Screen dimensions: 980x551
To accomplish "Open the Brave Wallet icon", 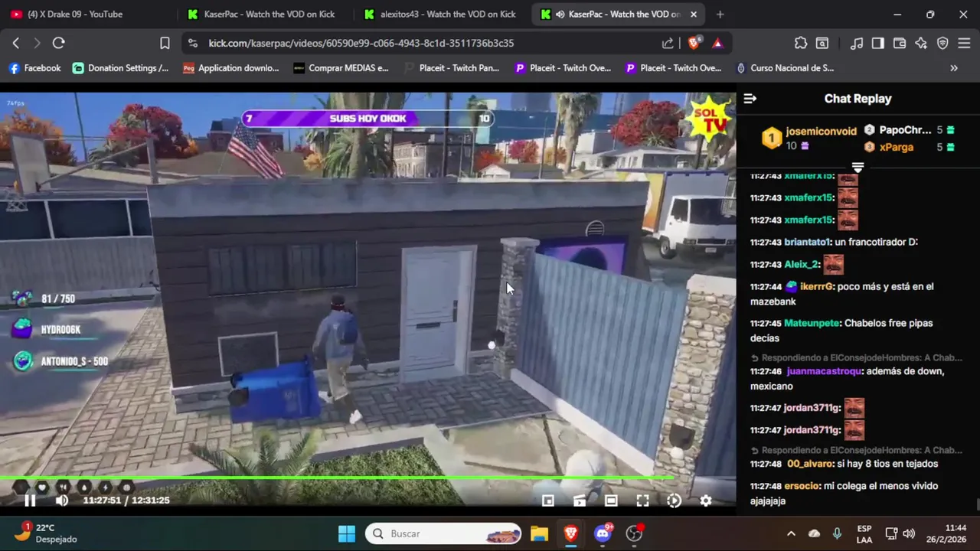I will click(900, 44).
